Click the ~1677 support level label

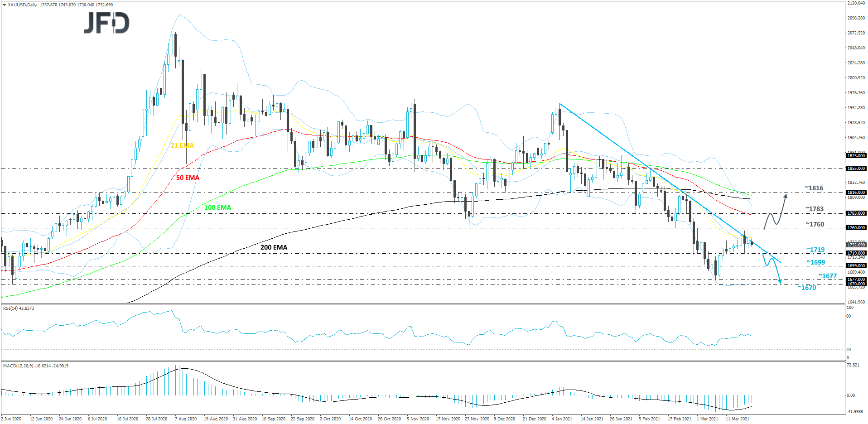(827, 276)
